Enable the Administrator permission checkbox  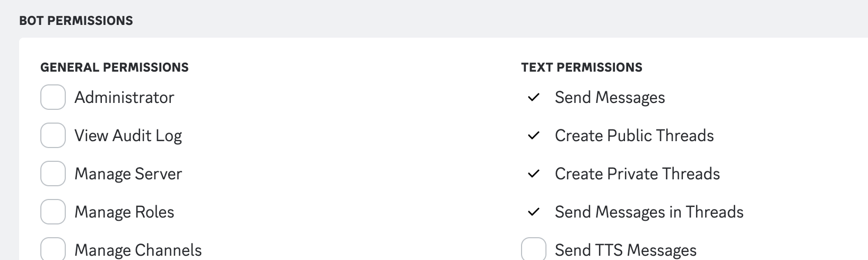point(53,97)
